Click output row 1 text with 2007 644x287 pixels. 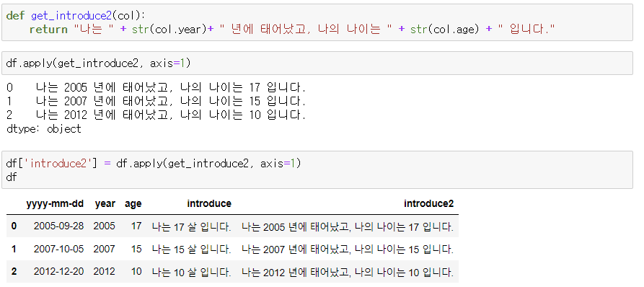pos(170,102)
